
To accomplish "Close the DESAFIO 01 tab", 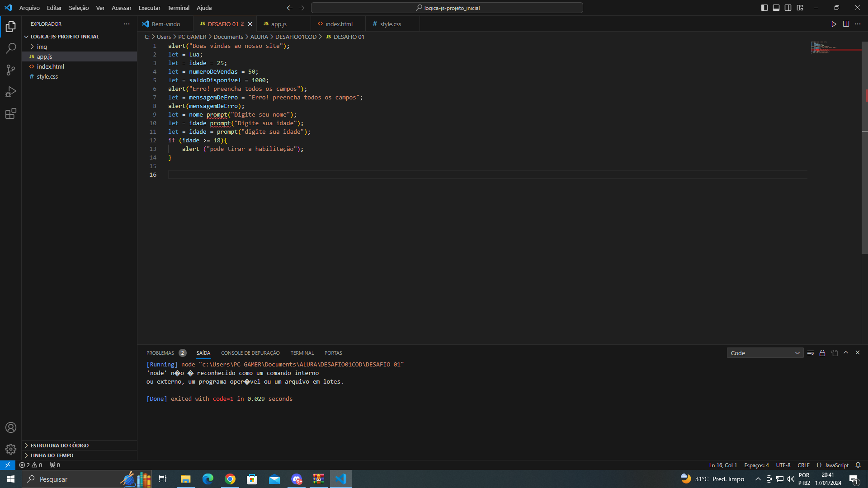I will click(250, 24).
